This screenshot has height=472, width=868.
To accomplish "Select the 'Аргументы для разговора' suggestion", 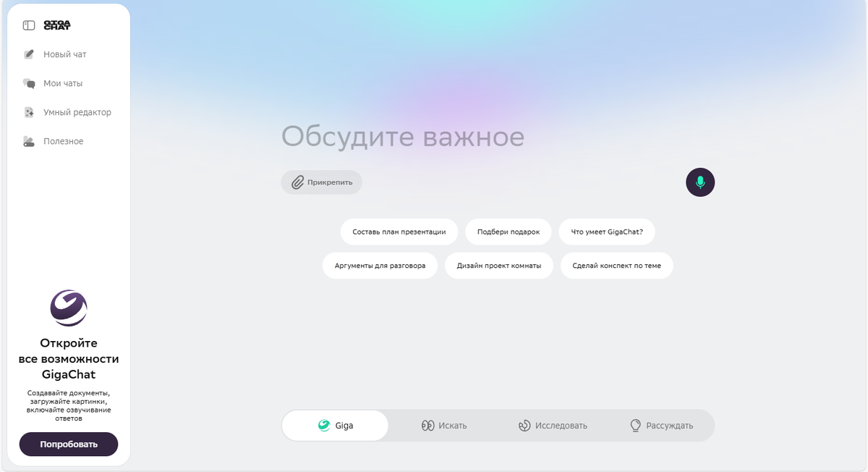I will tap(380, 266).
